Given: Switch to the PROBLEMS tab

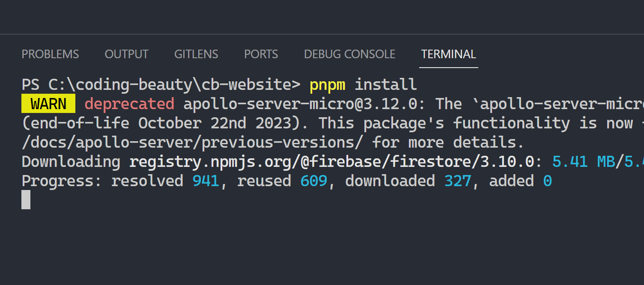Looking at the screenshot, I should click(x=50, y=54).
